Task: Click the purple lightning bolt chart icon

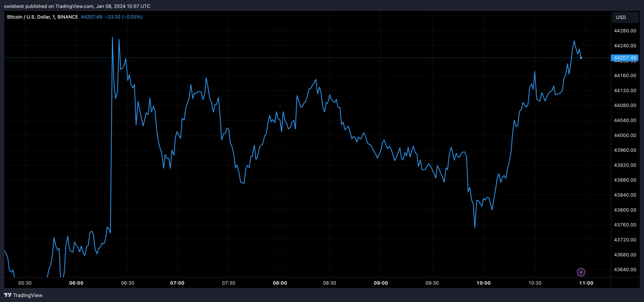Action: [581, 272]
